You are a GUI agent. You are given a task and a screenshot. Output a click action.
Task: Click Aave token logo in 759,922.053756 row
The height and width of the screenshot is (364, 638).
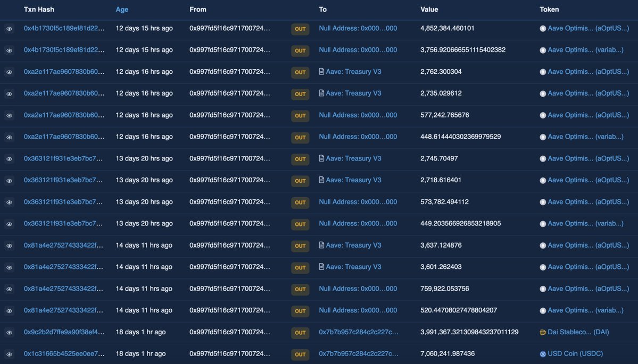tap(542, 289)
